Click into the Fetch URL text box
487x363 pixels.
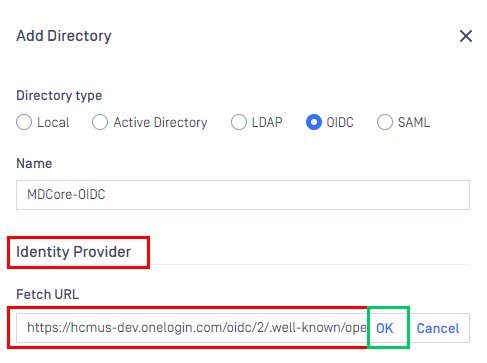(192, 328)
